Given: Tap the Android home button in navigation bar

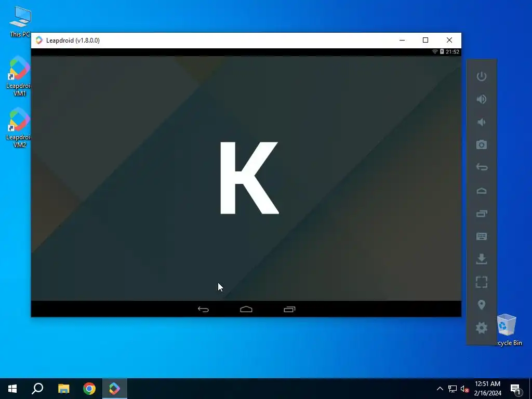Looking at the screenshot, I should [246, 309].
